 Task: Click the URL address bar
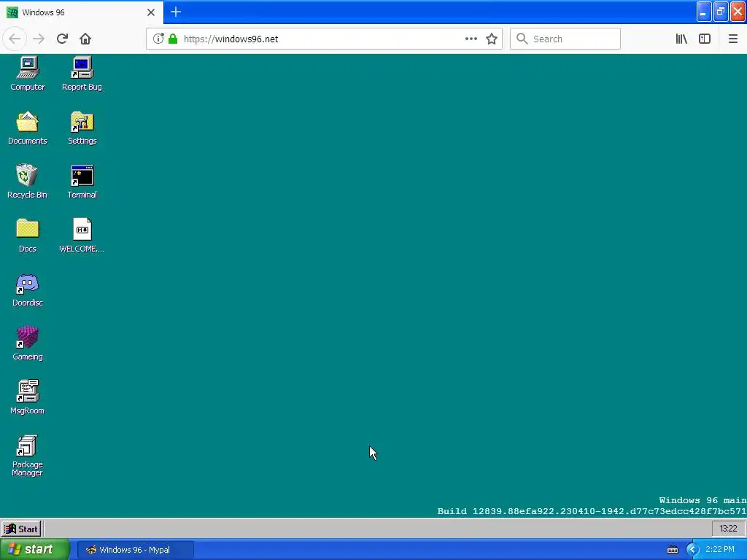tap(324, 39)
